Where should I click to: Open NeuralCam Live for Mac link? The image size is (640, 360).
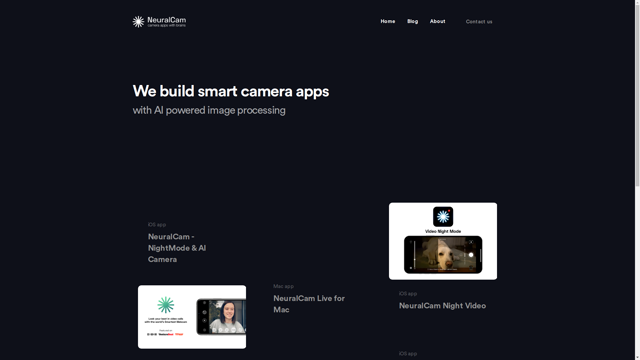309,304
